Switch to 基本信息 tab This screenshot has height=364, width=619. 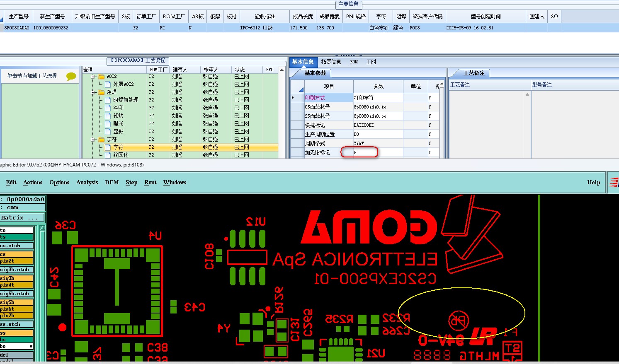click(x=303, y=62)
